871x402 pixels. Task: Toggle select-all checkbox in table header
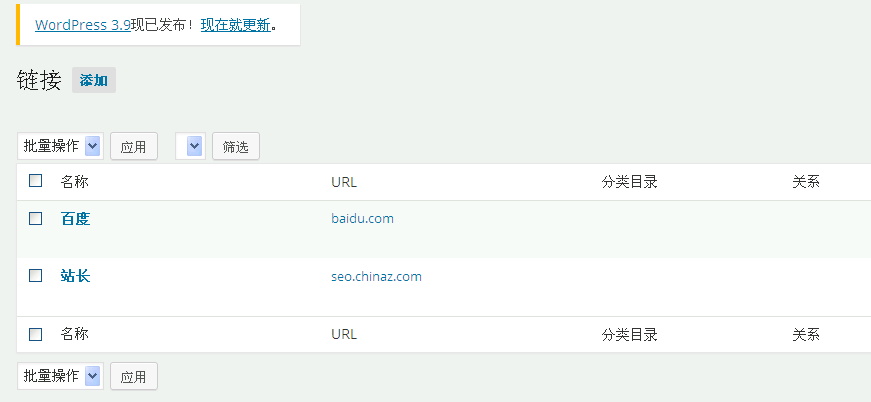tap(36, 181)
